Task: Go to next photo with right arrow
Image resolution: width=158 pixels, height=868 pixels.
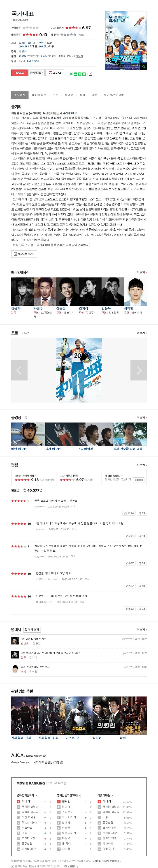Action: tap(139, 370)
